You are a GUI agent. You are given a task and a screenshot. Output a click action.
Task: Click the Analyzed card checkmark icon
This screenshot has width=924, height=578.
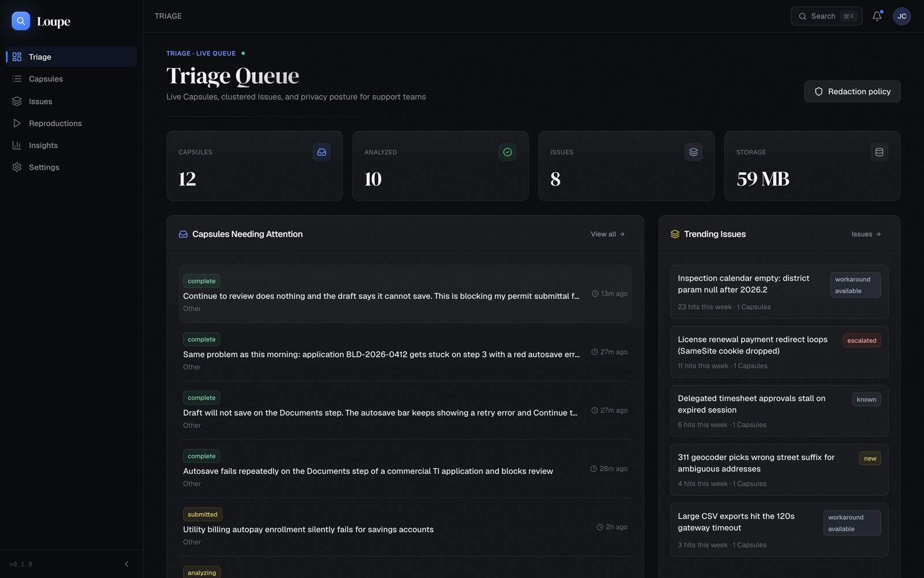click(x=508, y=152)
